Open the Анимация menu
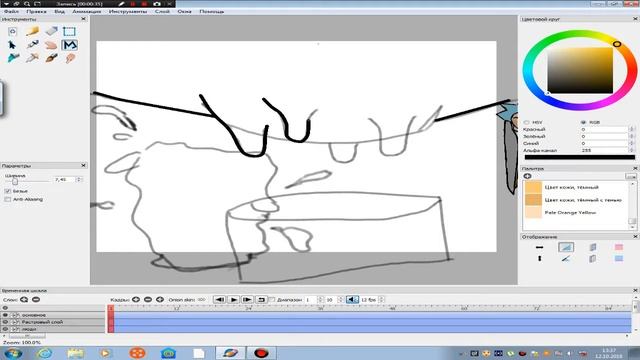Image resolution: width=640 pixels, height=360 pixels. (87, 11)
